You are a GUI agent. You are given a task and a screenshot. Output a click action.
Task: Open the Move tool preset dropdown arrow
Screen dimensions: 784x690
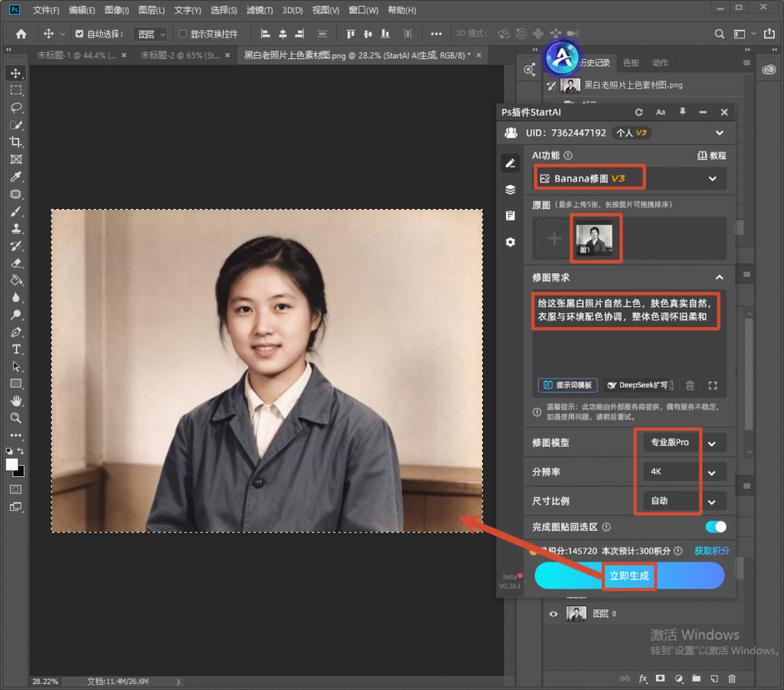tap(63, 34)
